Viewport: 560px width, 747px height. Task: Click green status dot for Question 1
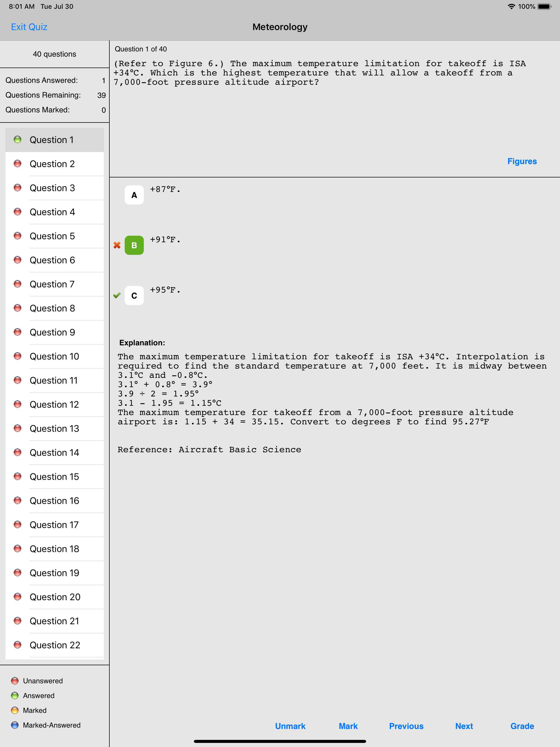point(17,139)
